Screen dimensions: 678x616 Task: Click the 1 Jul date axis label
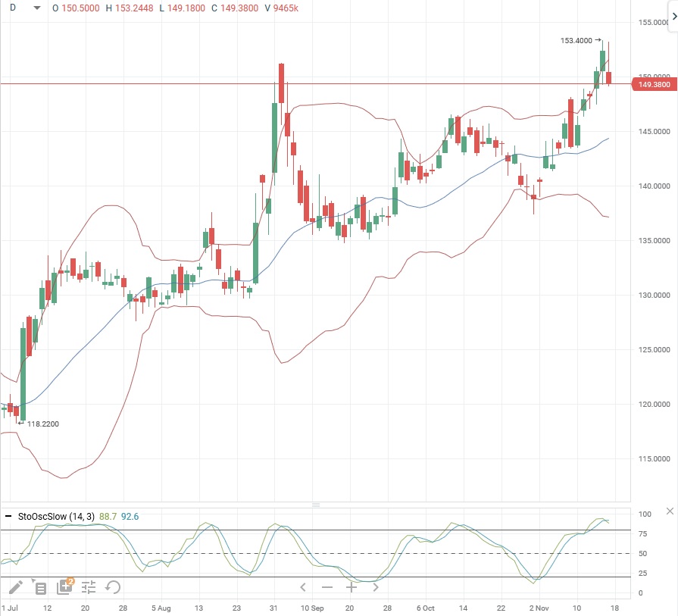pos(10,608)
